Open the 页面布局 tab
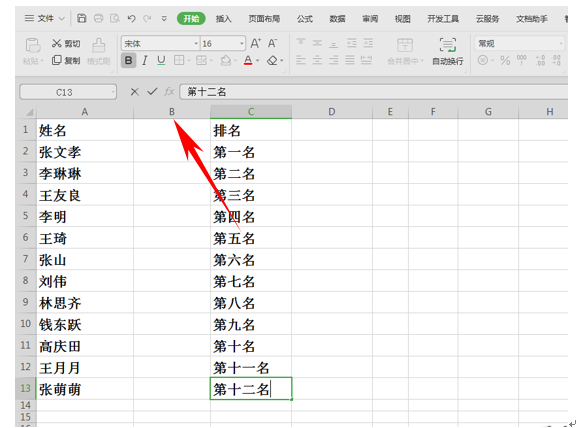Viewport: 579px width, 428px height. point(264,18)
